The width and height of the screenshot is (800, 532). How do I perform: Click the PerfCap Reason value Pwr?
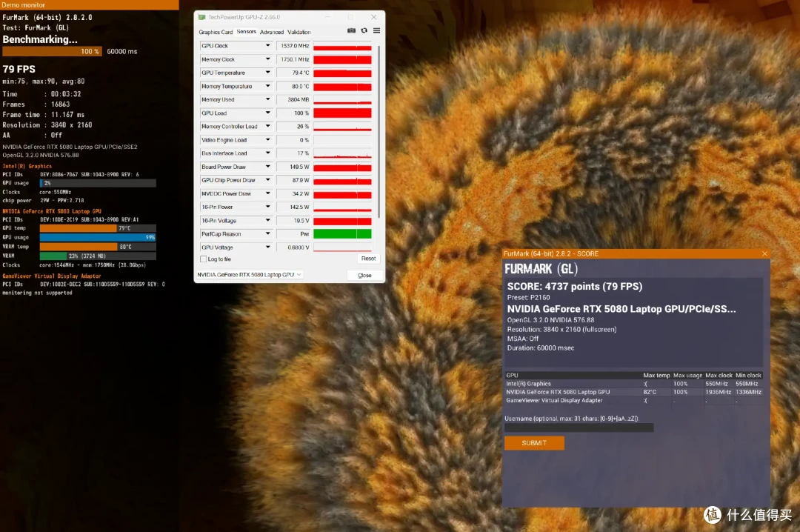pos(293,234)
